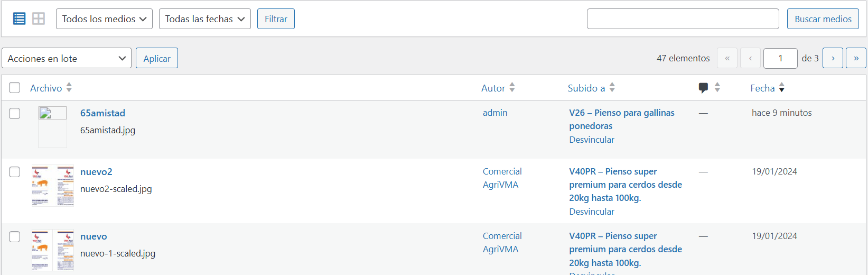Go to next page arrow
Image resolution: width=868 pixels, height=275 pixels.
pos(833,58)
